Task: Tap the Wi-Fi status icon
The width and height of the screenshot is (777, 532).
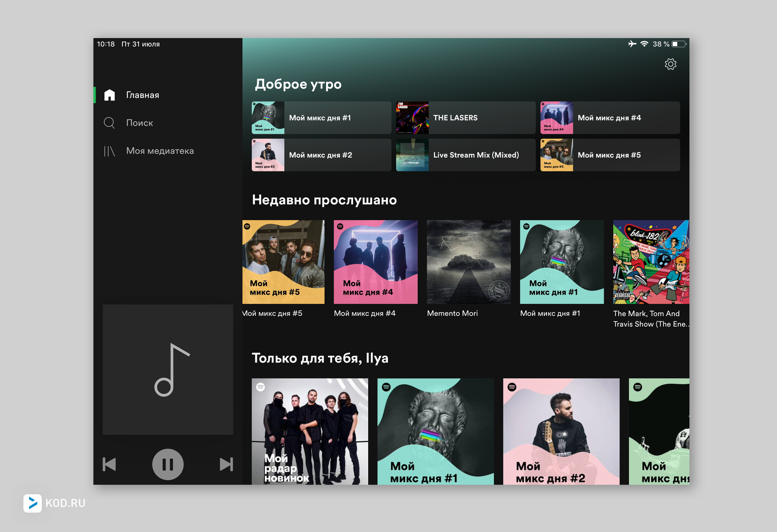Action: click(x=644, y=44)
